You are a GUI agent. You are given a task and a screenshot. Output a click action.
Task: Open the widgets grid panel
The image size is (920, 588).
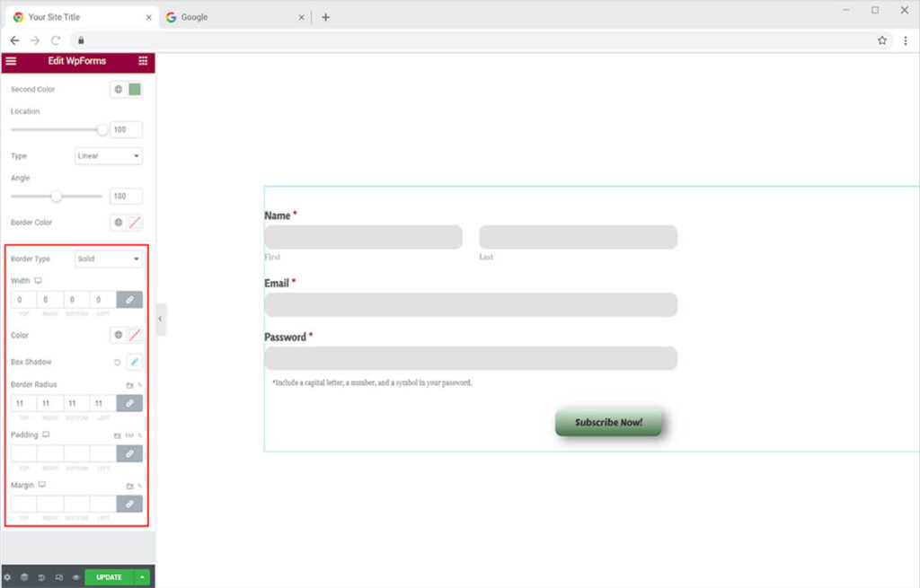pos(143,61)
